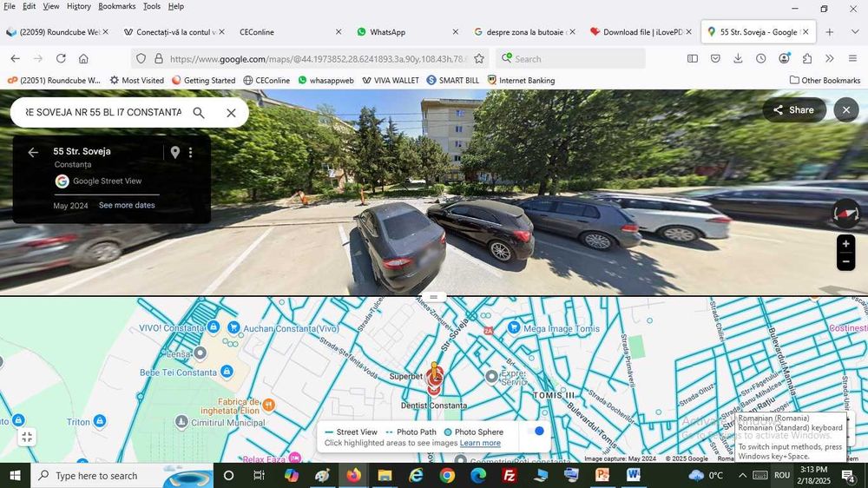Zoom in Street View with plus
868x488 pixels.
coord(845,244)
